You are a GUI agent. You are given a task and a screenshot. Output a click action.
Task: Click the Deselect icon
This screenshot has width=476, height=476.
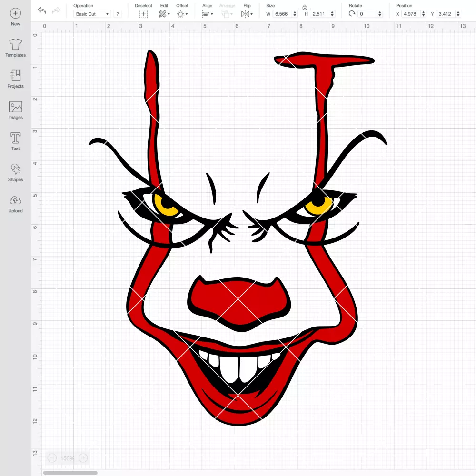coord(144,14)
